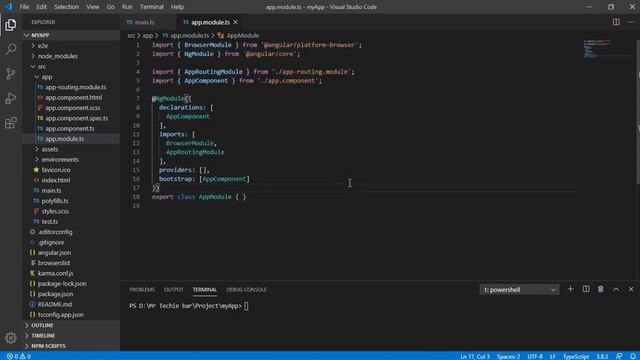Switch to the DEBUG CONSOLE tab

click(246, 289)
